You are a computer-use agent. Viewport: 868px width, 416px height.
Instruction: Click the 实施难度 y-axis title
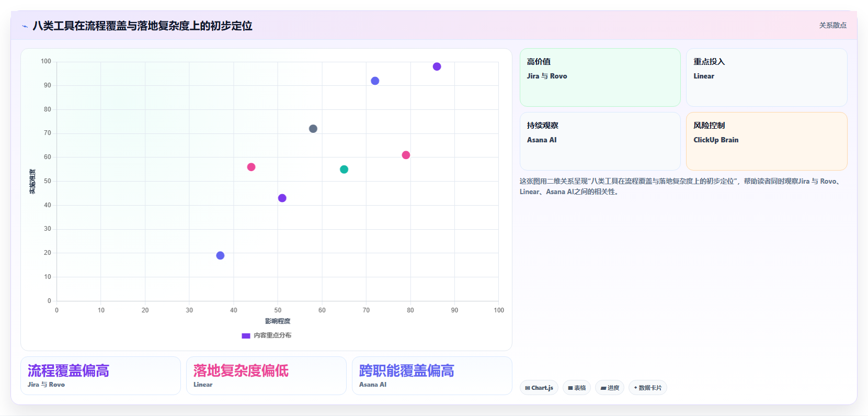pos(32,182)
